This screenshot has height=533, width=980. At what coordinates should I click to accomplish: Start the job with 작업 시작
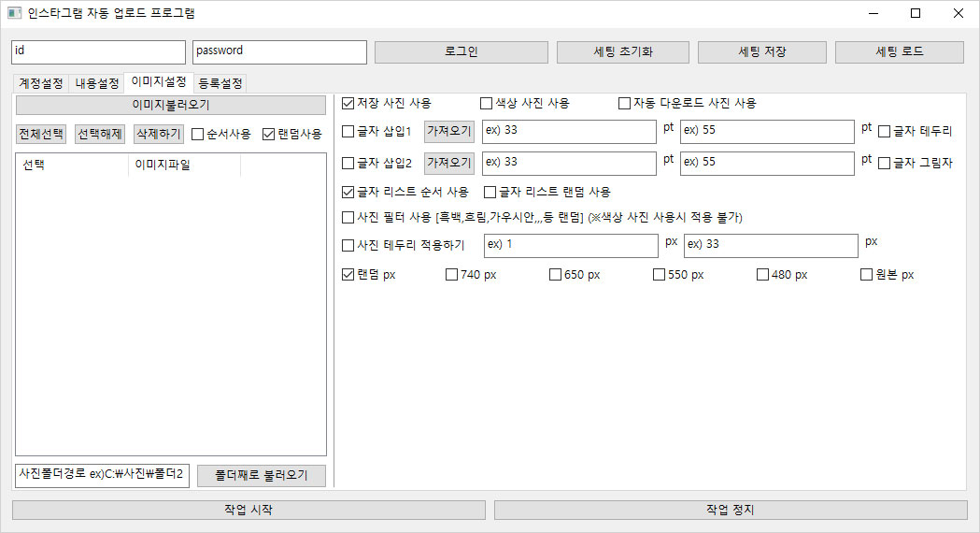249,510
